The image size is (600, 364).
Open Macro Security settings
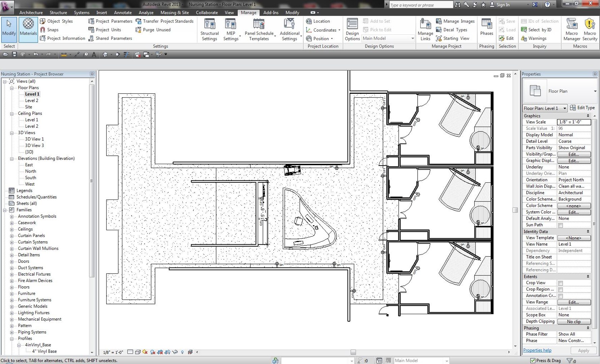(x=590, y=30)
